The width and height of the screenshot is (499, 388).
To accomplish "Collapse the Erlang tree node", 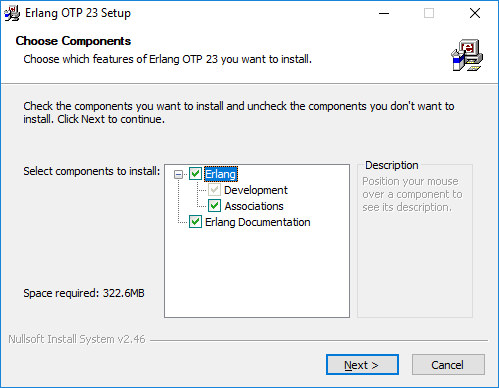I will pyautogui.click(x=179, y=174).
